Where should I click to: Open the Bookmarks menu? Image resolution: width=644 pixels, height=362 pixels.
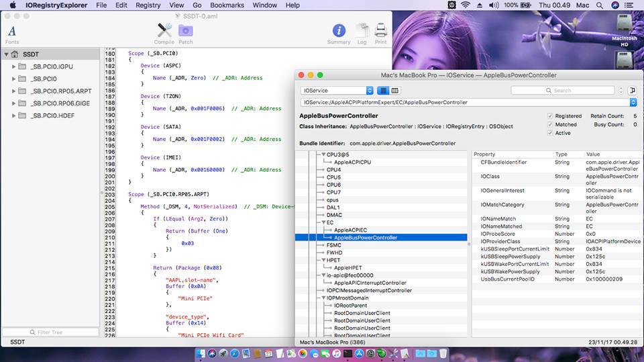[x=227, y=5]
